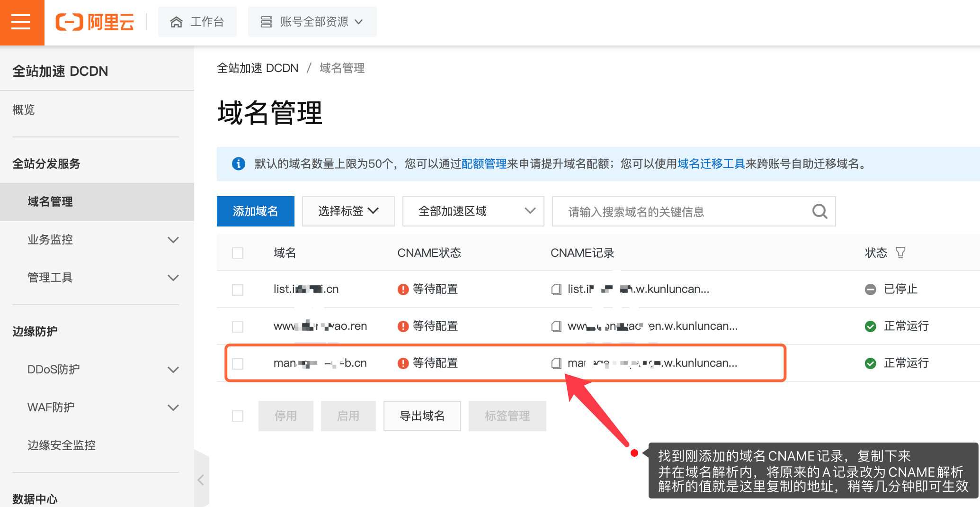
Task: Select checkbox for www domain row
Action: [x=238, y=326]
